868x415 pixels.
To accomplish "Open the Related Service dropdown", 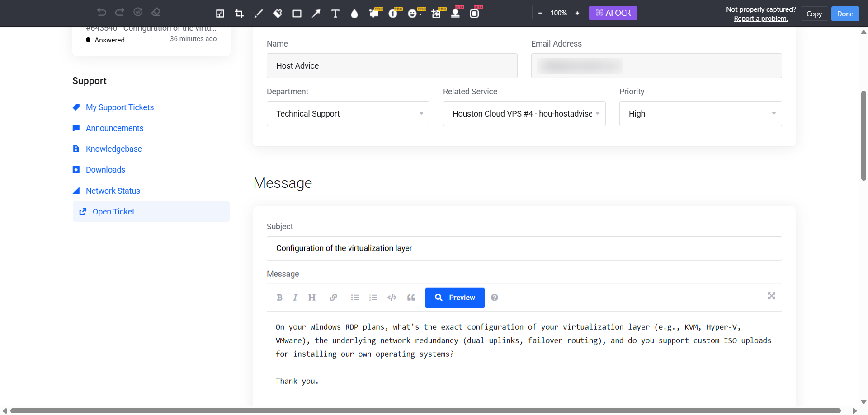I will [524, 114].
